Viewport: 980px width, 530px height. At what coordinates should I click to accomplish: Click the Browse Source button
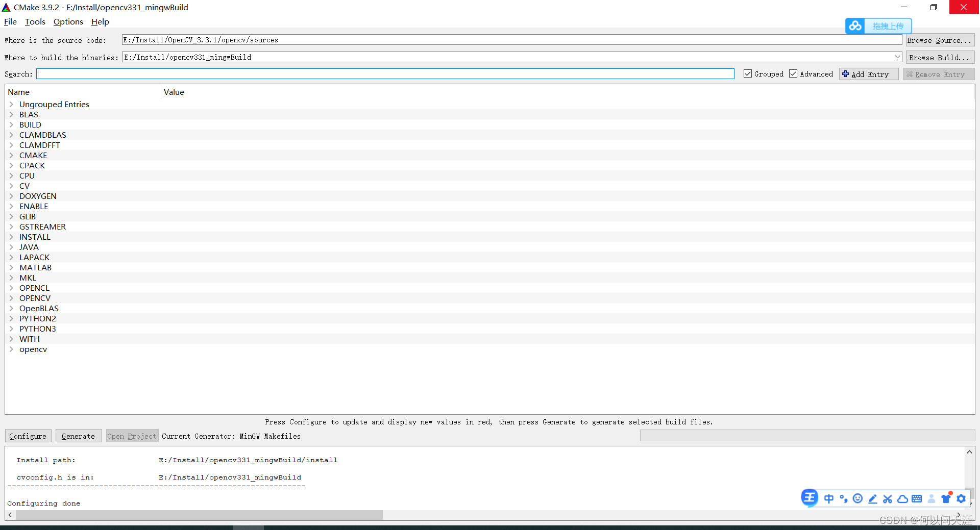click(x=940, y=40)
